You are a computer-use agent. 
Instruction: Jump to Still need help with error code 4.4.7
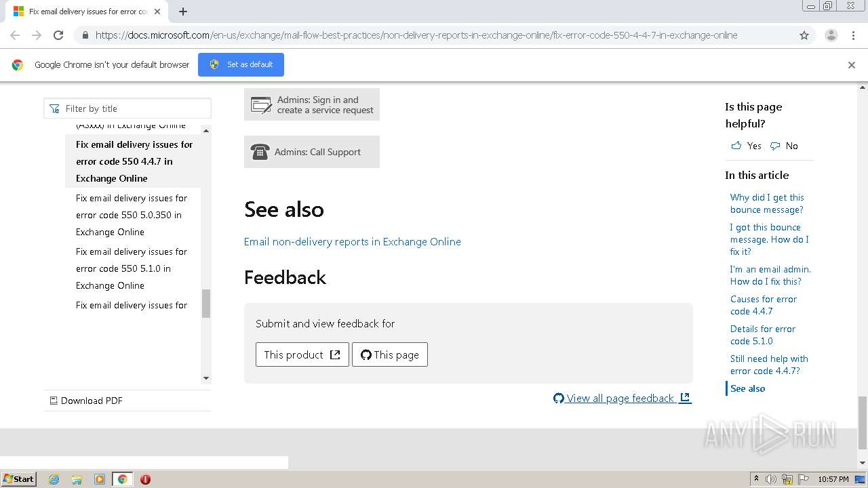769,365
